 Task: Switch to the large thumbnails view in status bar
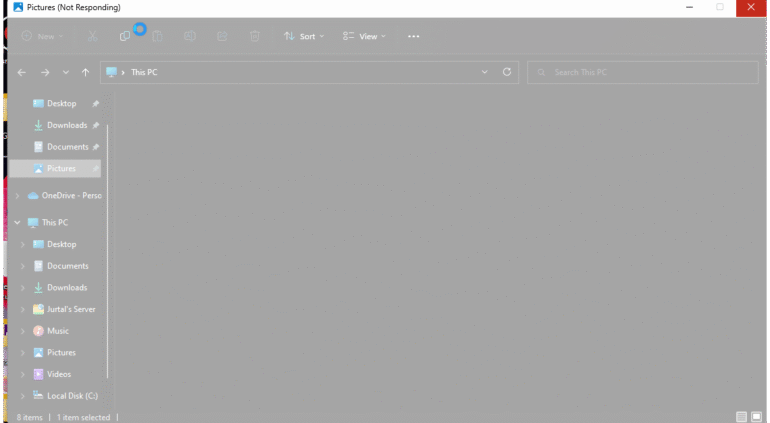(x=758, y=416)
